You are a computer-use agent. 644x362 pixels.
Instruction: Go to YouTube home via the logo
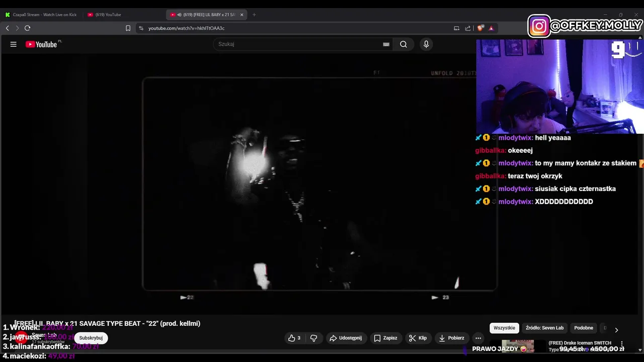click(x=41, y=44)
